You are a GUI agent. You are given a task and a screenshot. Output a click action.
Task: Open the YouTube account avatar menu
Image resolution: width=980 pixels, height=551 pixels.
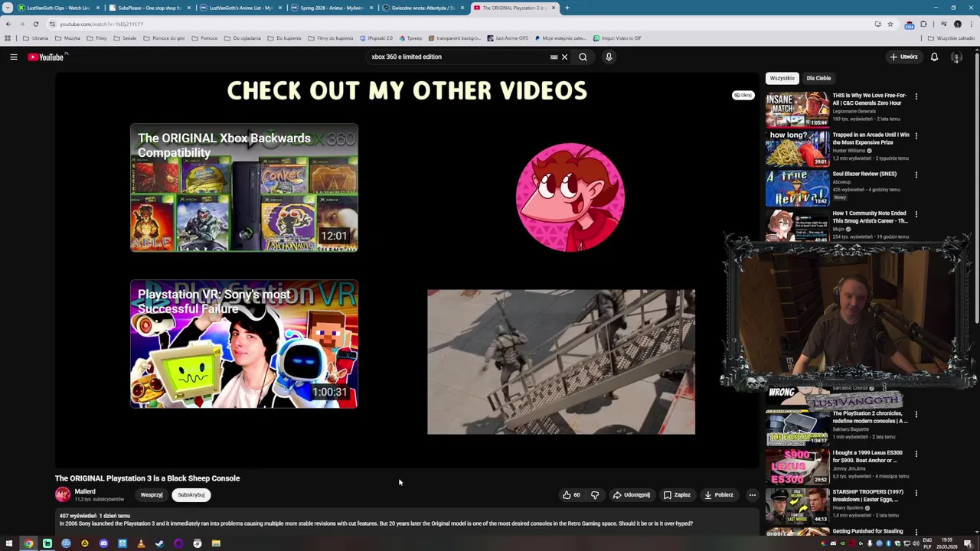coord(956,57)
